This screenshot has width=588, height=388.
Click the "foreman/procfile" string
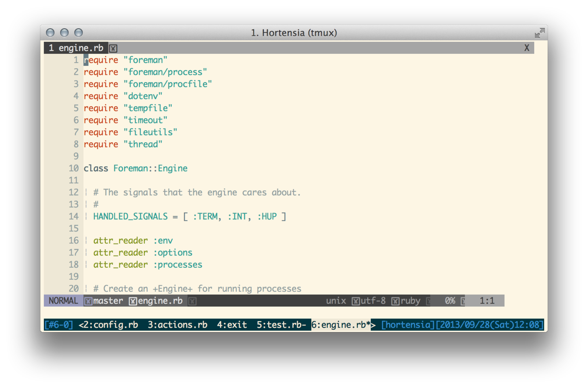(168, 84)
